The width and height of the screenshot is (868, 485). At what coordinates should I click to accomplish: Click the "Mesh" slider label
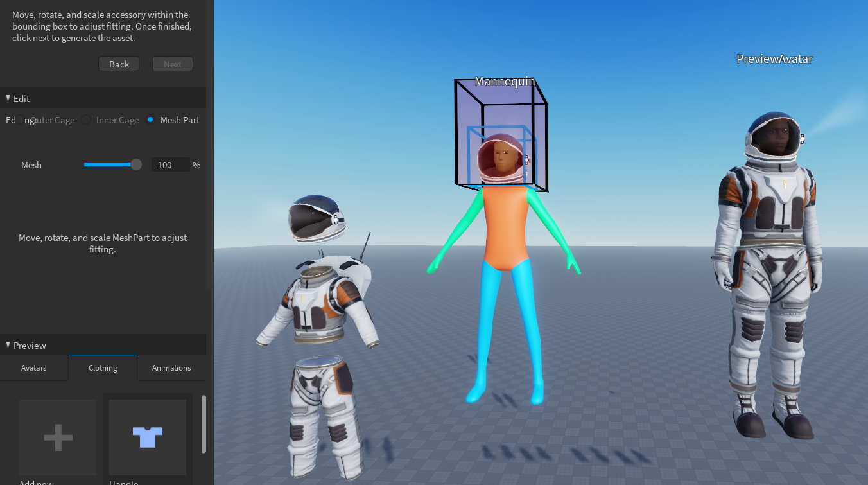pyautogui.click(x=31, y=165)
